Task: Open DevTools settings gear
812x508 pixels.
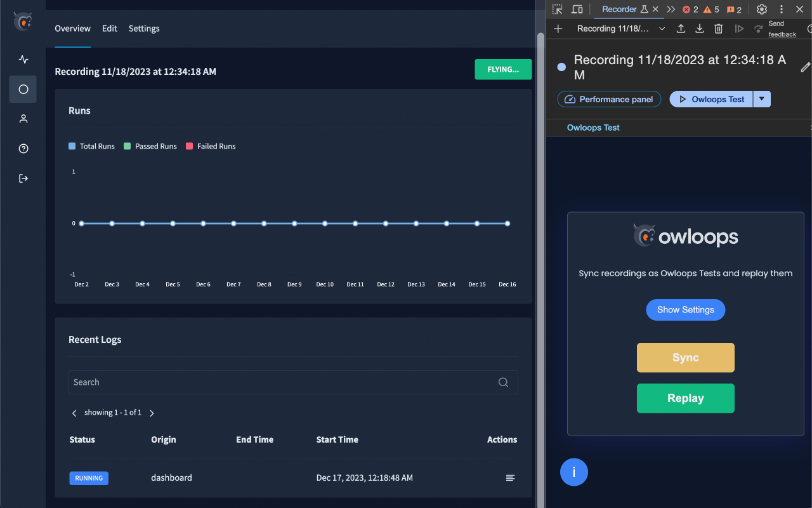Action: click(762, 10)
